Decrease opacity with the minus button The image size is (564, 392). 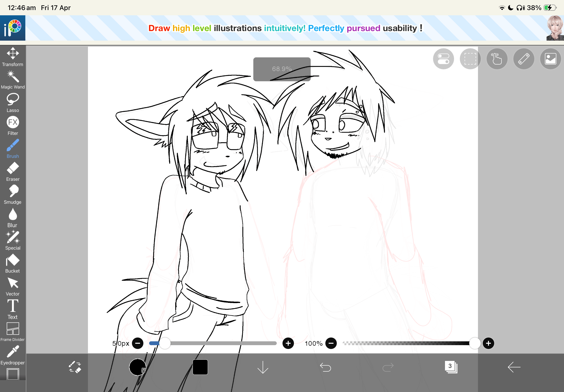tap(331, 343)
